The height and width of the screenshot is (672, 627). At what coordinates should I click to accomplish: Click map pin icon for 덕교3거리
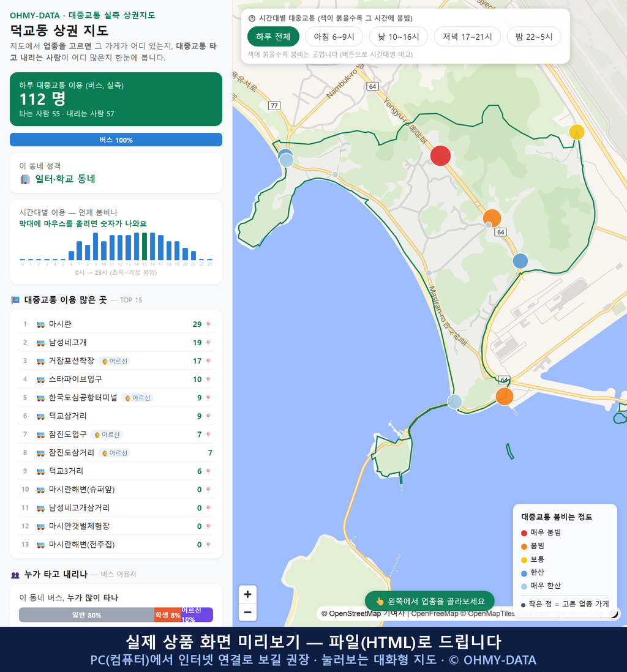click(x=208, y=471)
